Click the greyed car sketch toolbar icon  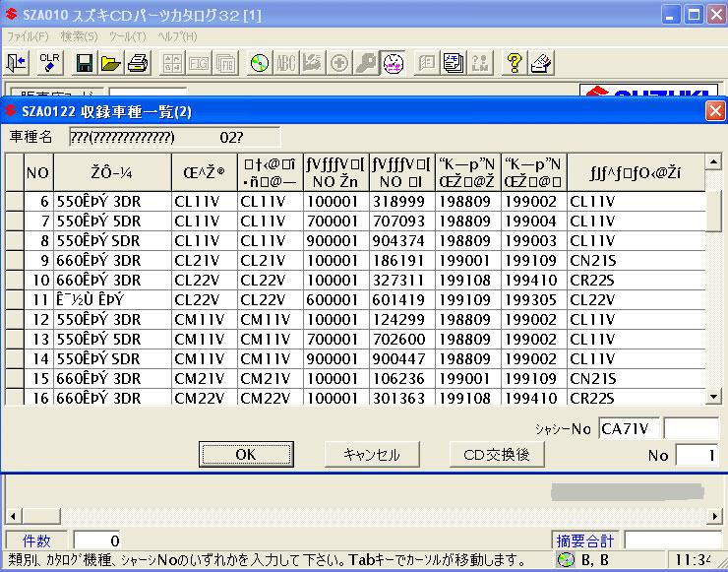click(313, 62)
